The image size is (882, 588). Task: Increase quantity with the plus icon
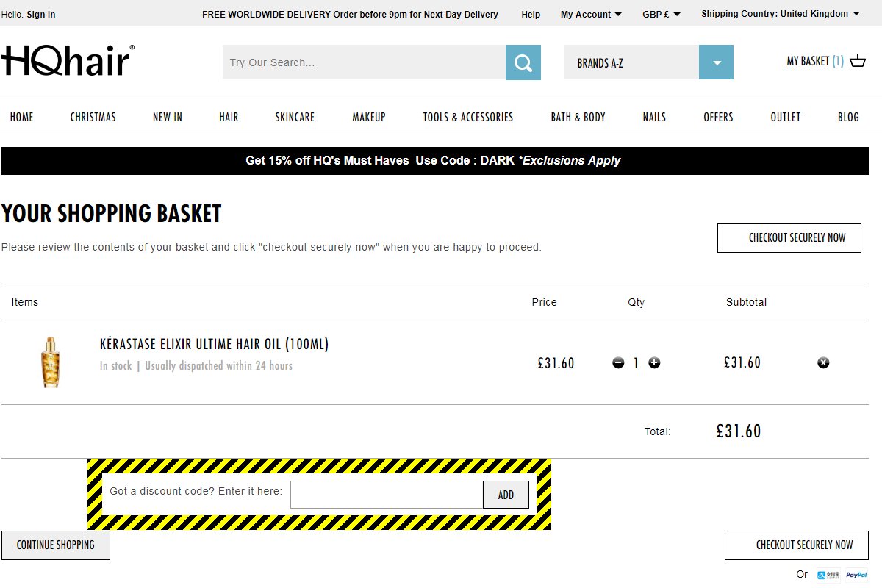click(x=653, y=362)
